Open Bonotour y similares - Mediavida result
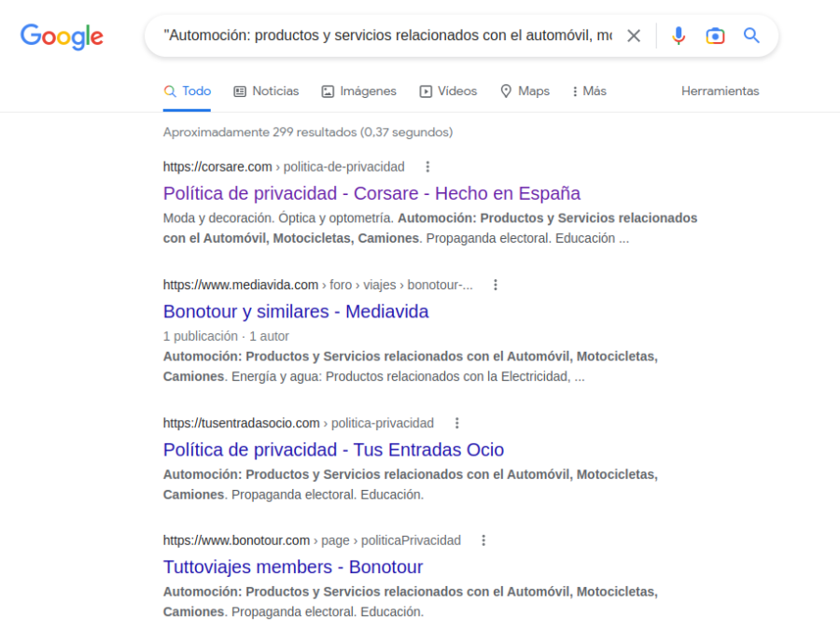This screenshot has height=630, width=840. click(x=296, y=312)
